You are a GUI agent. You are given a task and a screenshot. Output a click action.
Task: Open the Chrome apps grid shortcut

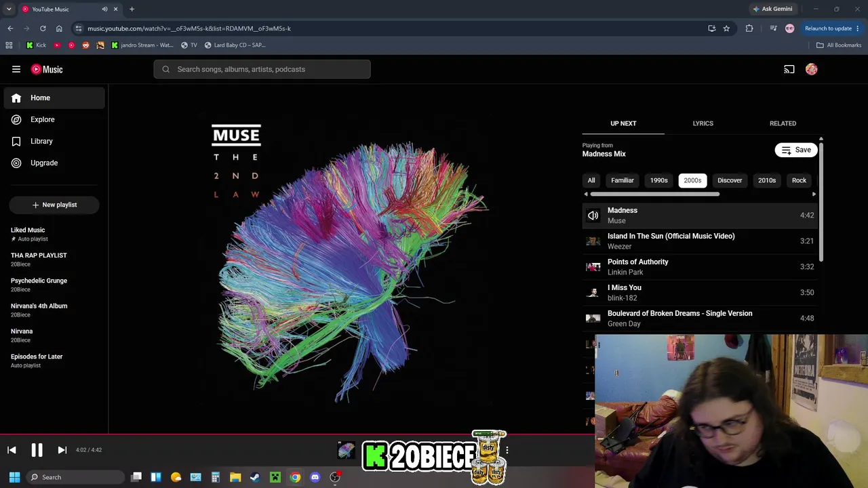9,45
